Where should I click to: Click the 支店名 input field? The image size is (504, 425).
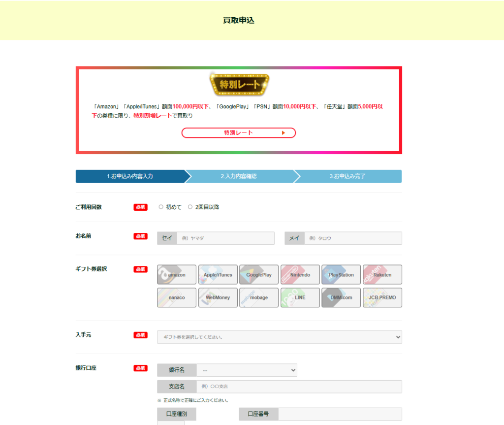[299, 387]
